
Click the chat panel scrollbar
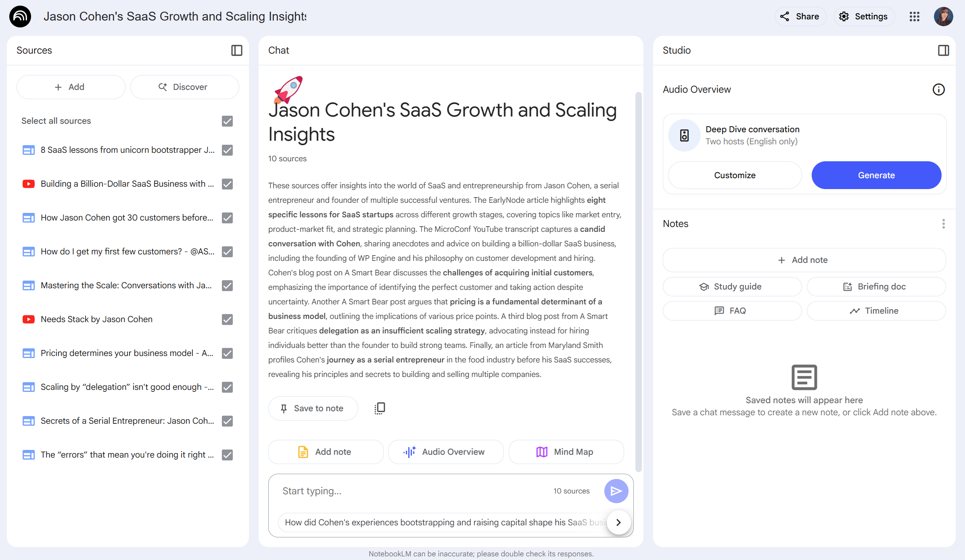638,281
